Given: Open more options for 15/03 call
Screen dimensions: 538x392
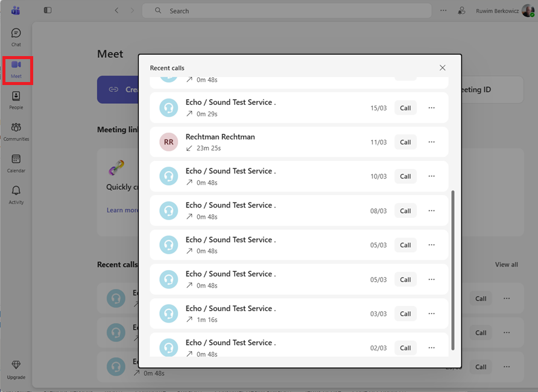Looking at the screenshot, I should pyautogui.click(x=432, y=108).
